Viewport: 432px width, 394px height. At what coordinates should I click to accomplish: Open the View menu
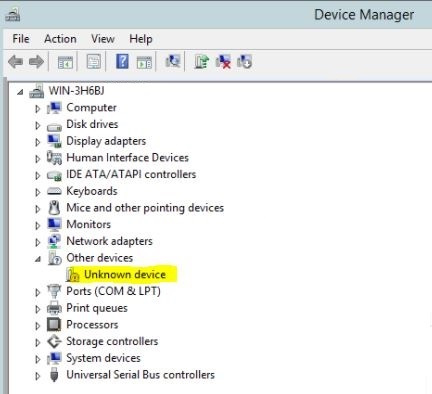103,39
